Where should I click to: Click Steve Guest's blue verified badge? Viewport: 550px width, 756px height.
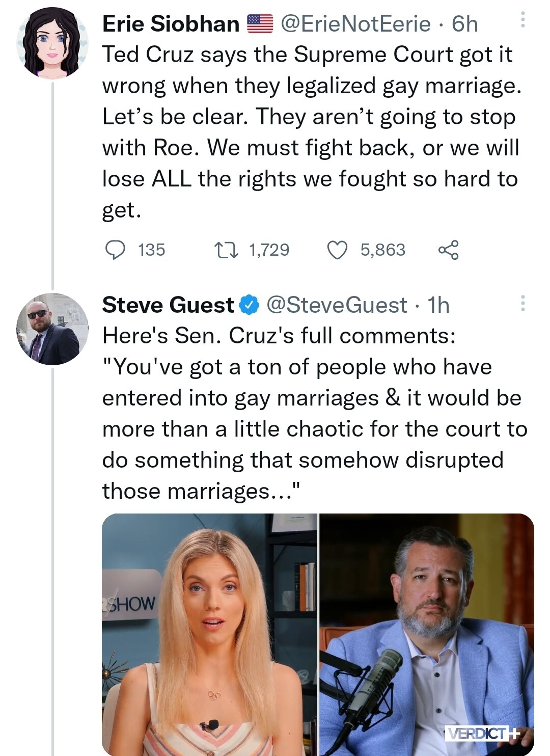(249, 305)
